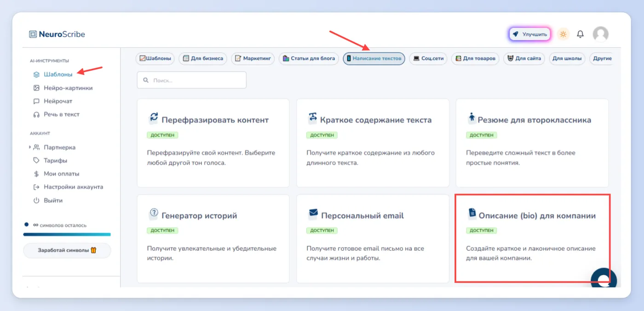
Task: Click the Улучшить upgrade button
Action: click(x=530, y=34)
